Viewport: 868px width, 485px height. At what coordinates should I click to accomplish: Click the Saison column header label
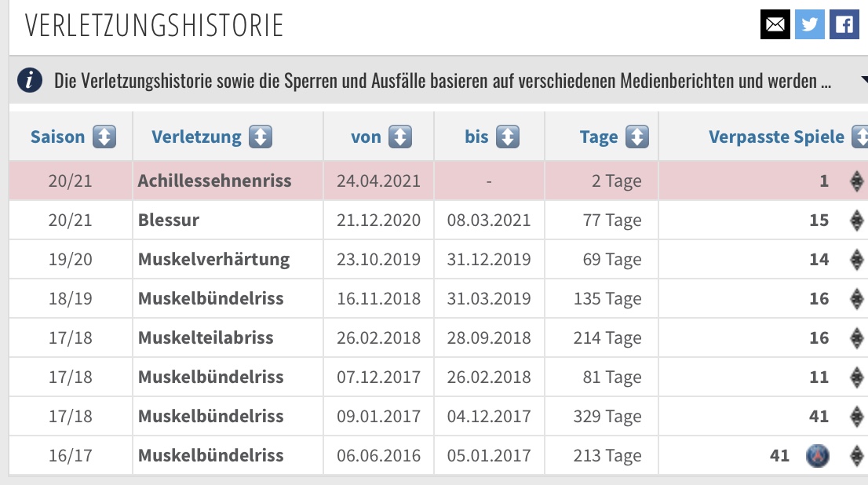[x=57, y=137]
